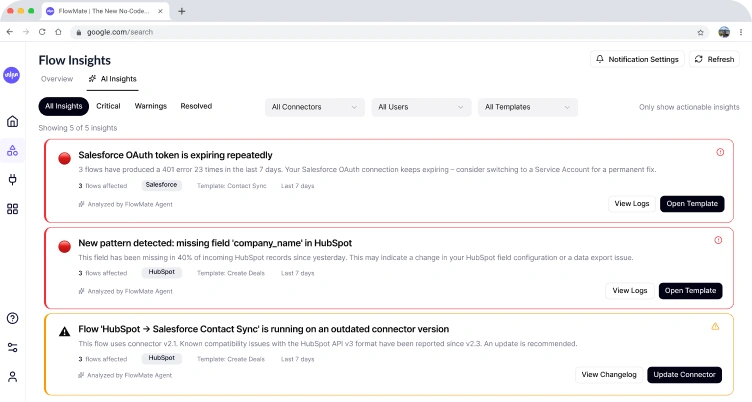Expand the All Connectors dropdown
This screenshot has height=402, width=752.
(314, 107)
